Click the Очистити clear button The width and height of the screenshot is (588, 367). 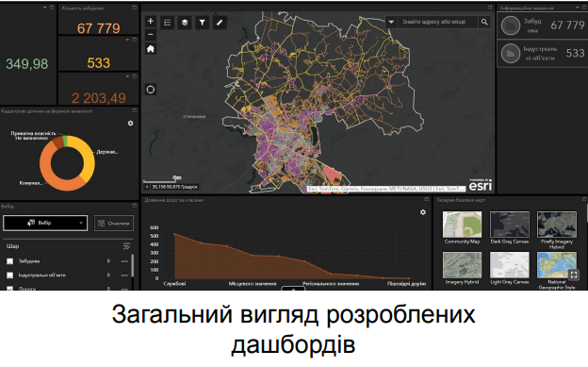click(x=114, y=224)
